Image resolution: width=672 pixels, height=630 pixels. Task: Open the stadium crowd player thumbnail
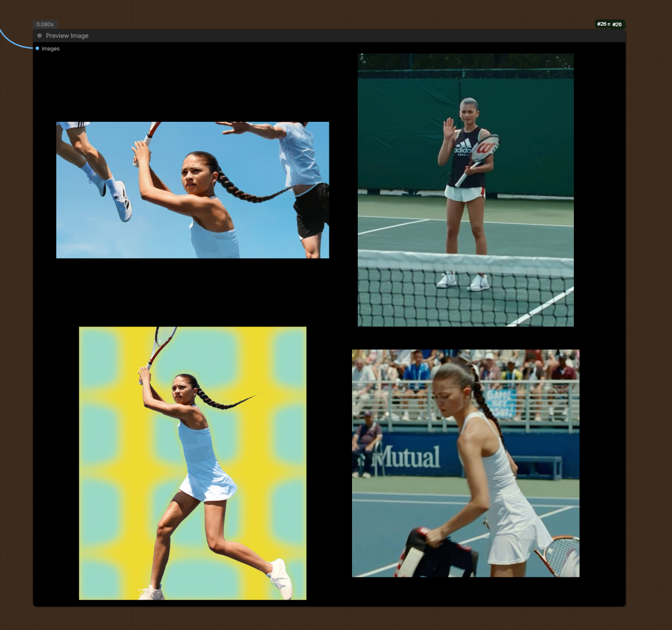(466, 463)
